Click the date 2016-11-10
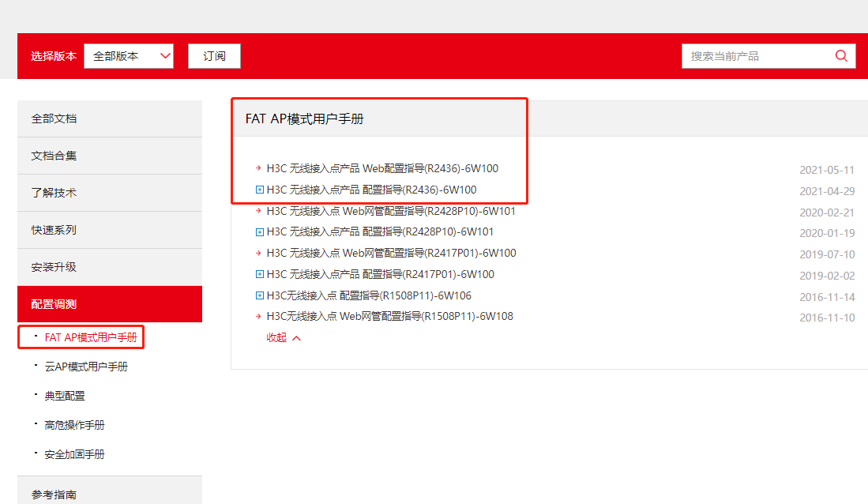This screenshot has height=504, width=868. (x=827, y=318)
